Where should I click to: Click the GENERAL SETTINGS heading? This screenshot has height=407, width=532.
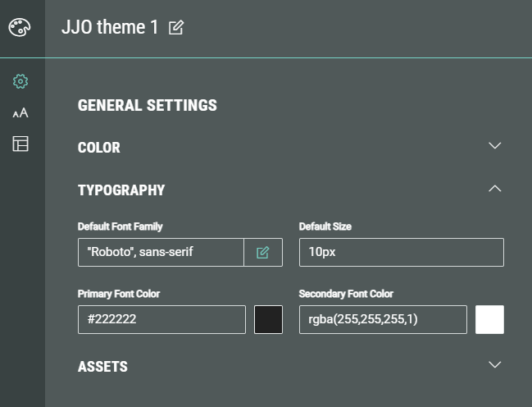point(148,105)
